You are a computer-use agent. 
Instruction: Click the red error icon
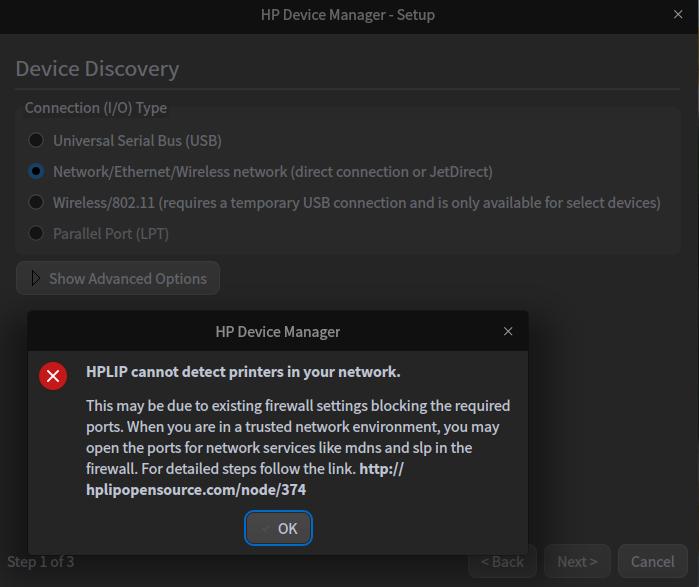pos(53,376)
